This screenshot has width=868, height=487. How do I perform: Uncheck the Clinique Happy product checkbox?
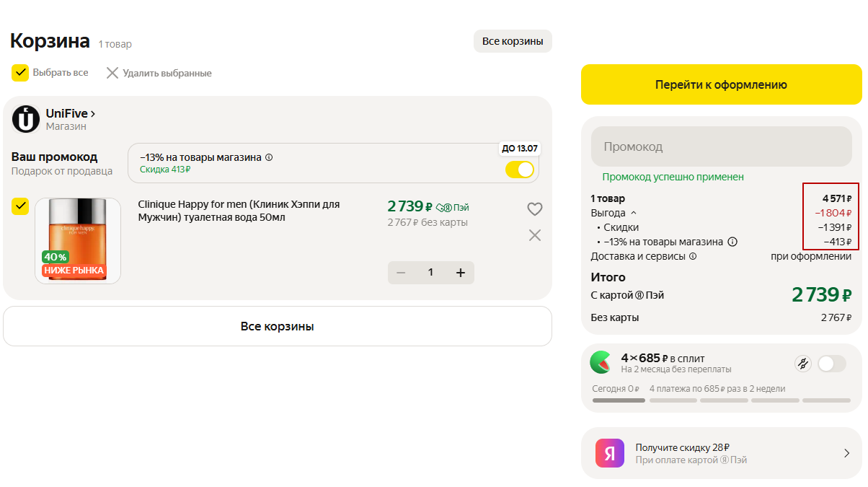[20, 206]
